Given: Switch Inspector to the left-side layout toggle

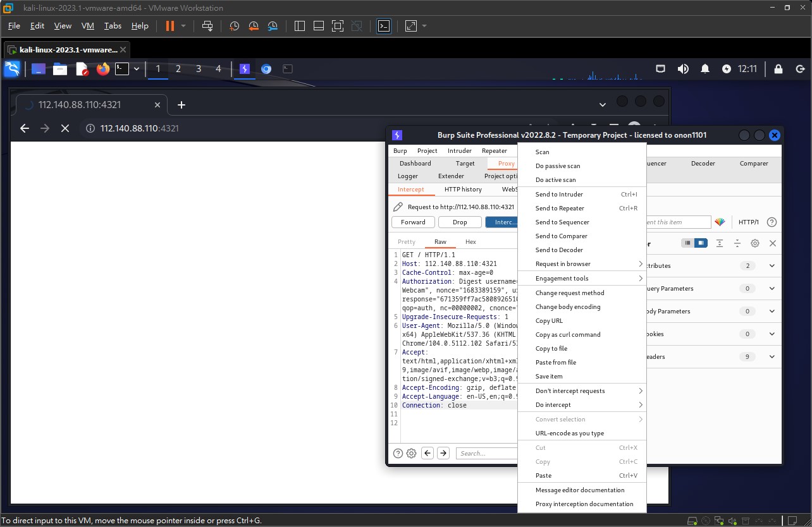Looking at the screenshot, I should click(x=687, y=243).
